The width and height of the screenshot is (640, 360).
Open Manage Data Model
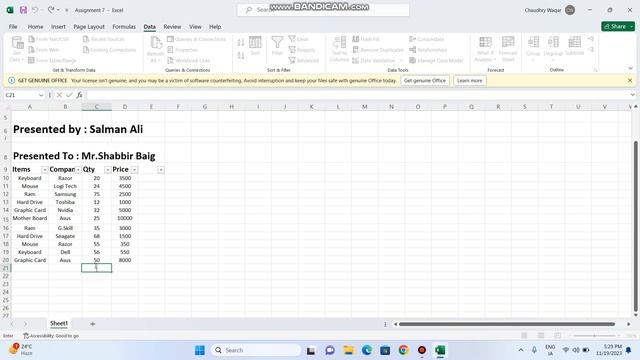click(x=436, y=60)
